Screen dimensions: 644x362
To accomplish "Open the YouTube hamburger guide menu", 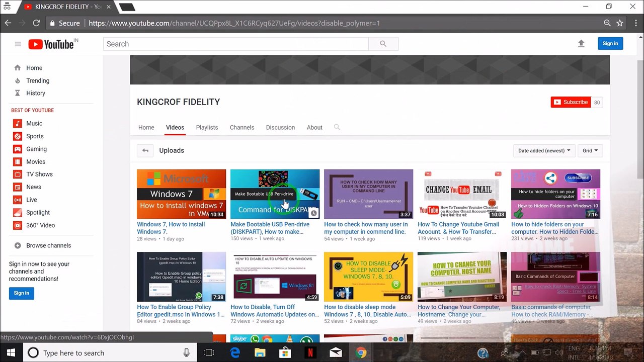I will pyautogui.click(x=18, y=44).
